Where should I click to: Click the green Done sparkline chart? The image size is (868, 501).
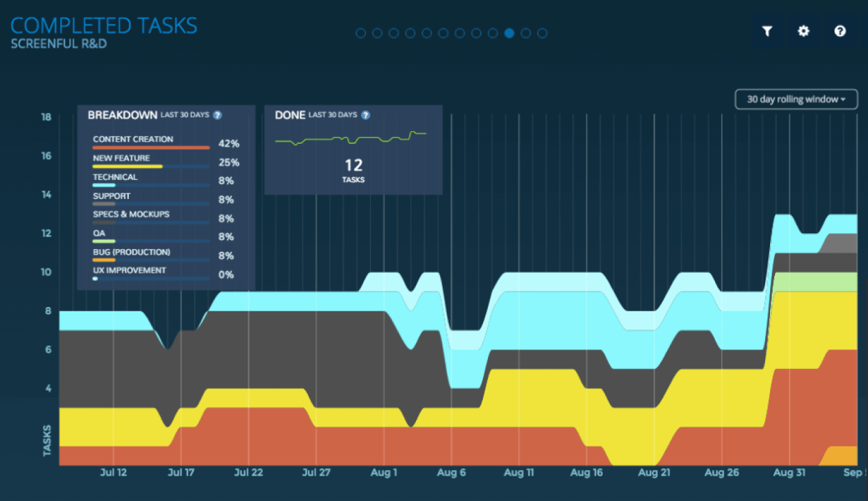coord(351,138)
